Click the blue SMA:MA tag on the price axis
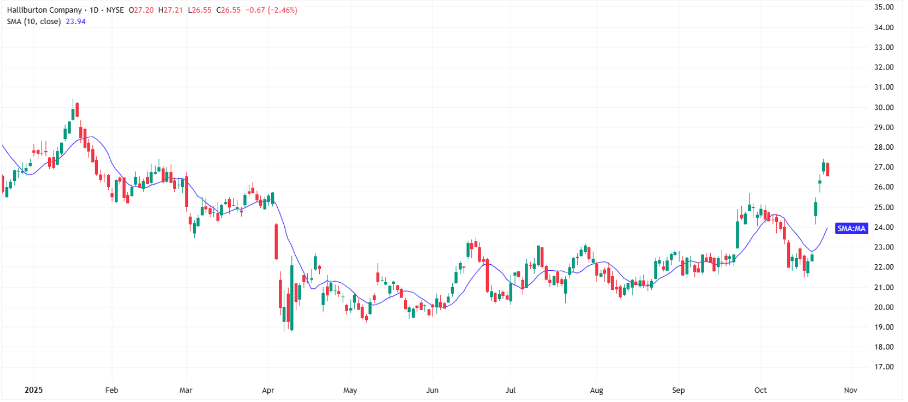Screen dimensions: 908x402 click(850, 228)
